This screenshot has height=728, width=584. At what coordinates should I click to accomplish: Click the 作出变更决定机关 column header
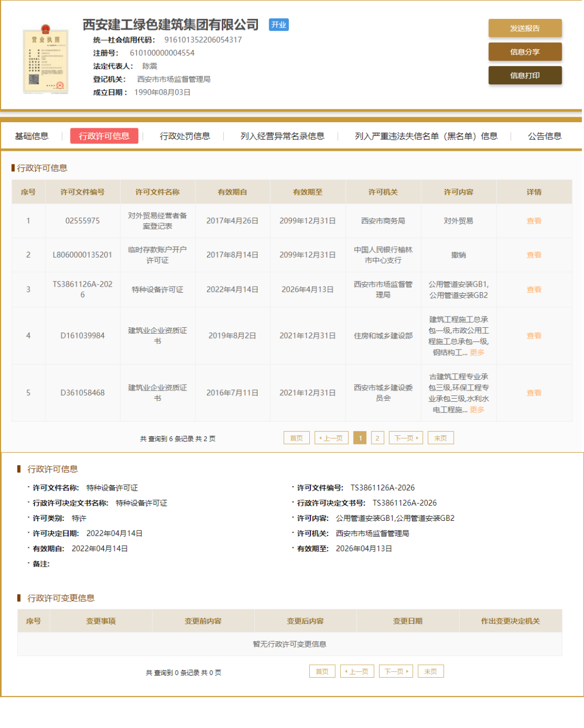(510, 621)
